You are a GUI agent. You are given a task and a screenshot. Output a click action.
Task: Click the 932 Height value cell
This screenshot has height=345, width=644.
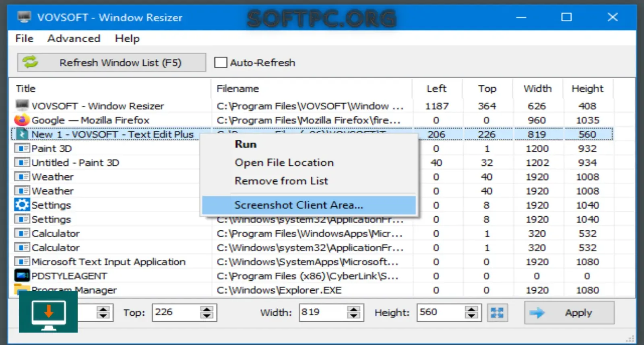pos(588,148)
